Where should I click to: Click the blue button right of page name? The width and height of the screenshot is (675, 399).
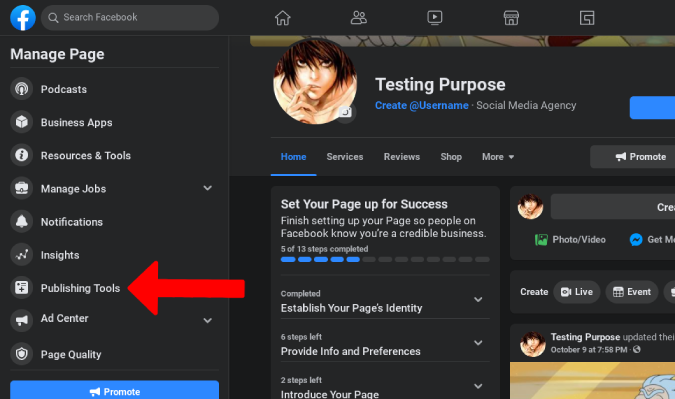pos(652,108)
